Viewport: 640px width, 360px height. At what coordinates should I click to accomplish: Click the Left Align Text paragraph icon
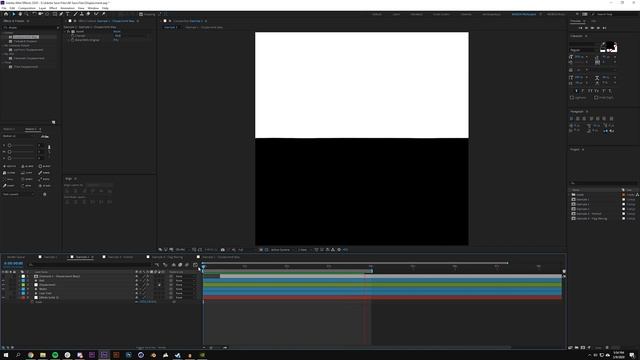pyautogui.click(x=571, y=118)
